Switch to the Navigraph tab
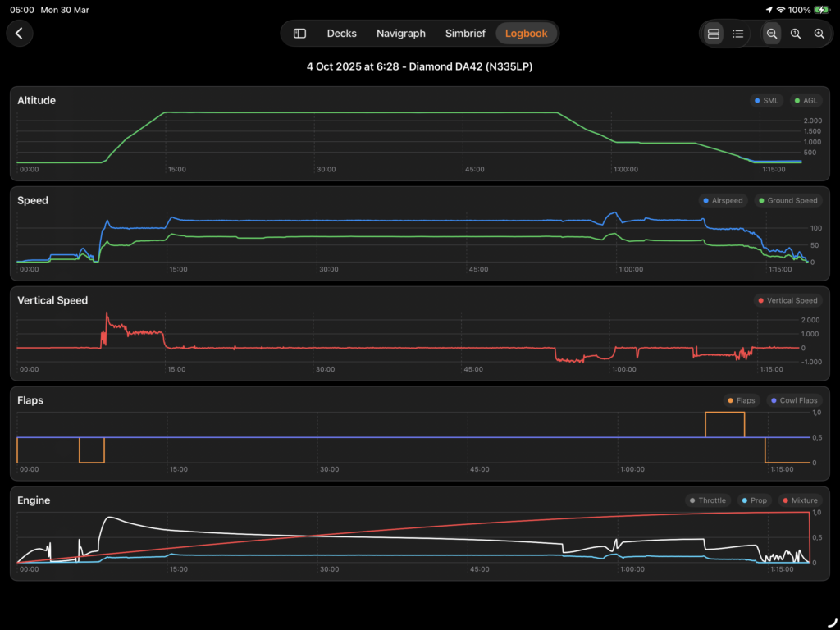 (x=400, y=34)
